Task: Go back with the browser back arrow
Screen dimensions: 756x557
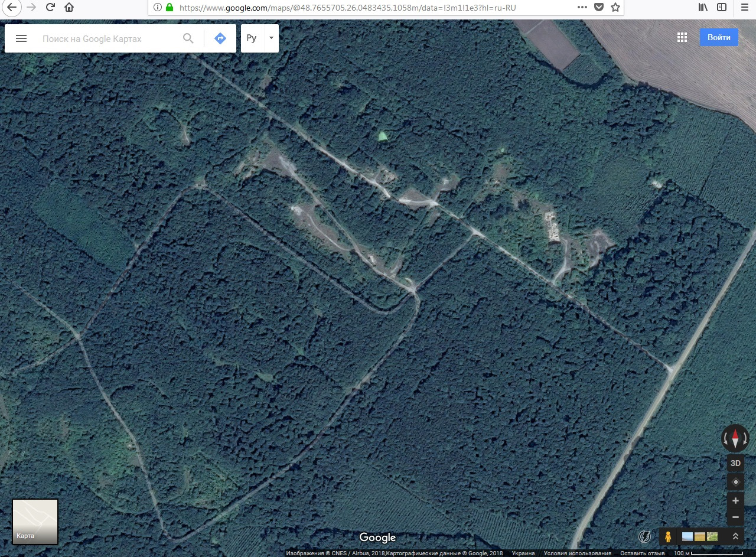Action: (x=11, y=8)
